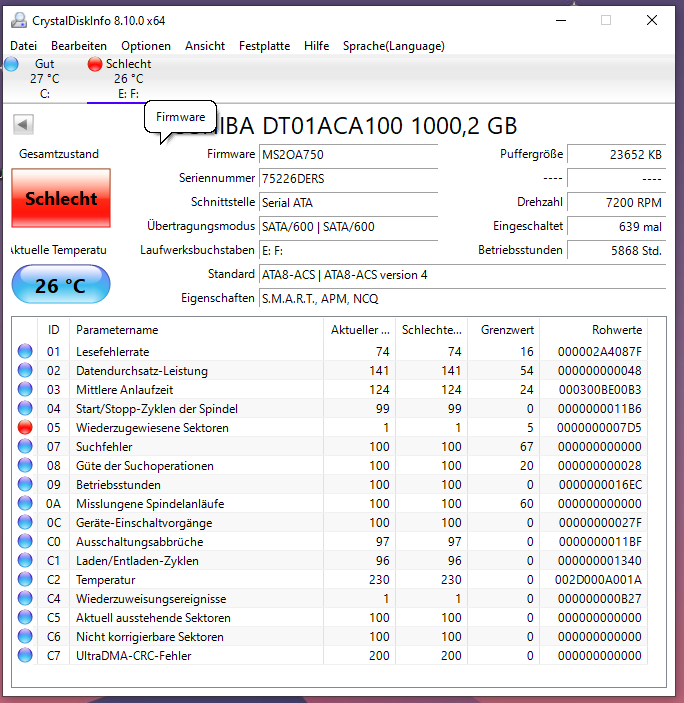Viewport: 684px width, 703px height.
Task: Click raw value 000002A4087F
Action: (599, 352)
